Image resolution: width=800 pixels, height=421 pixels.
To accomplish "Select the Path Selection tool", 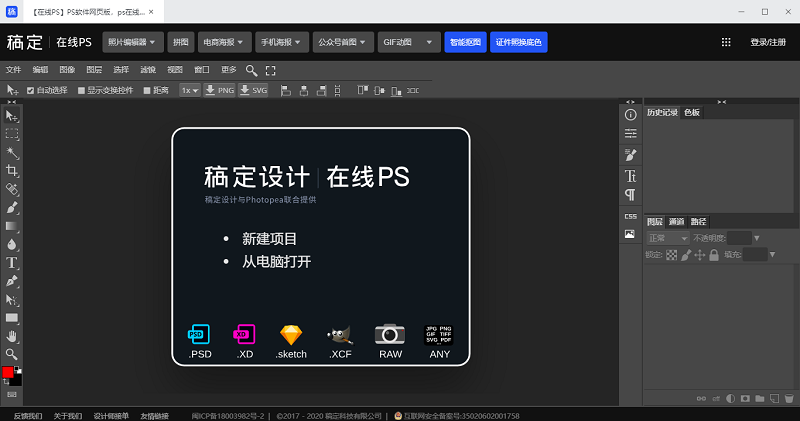I will (x=12, y=300).
